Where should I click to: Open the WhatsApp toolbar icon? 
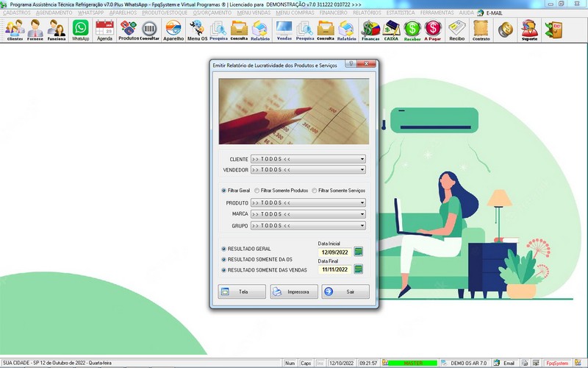click(x=80, y=29)
